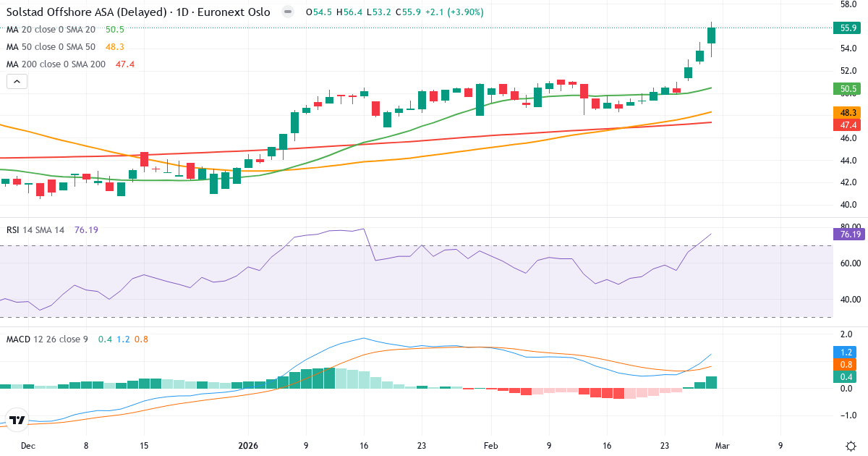Select the MA 50 close SMA legend
This screenshot has width=868, height=456.
[x=51, y=47]
